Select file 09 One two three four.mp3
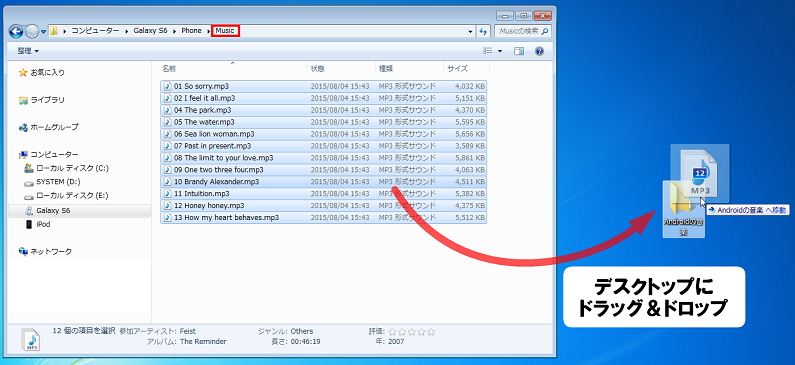Screen dimensions: 795x365 pos(323,169)
